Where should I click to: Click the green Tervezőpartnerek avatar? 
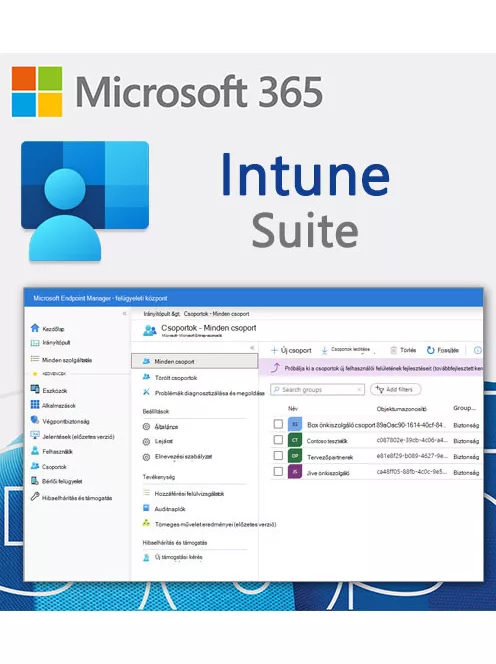tap(295, 456)
